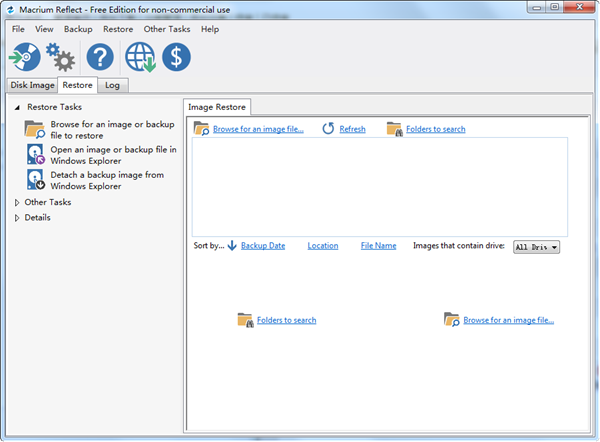Sort by Location link

[x=323, y=246]
